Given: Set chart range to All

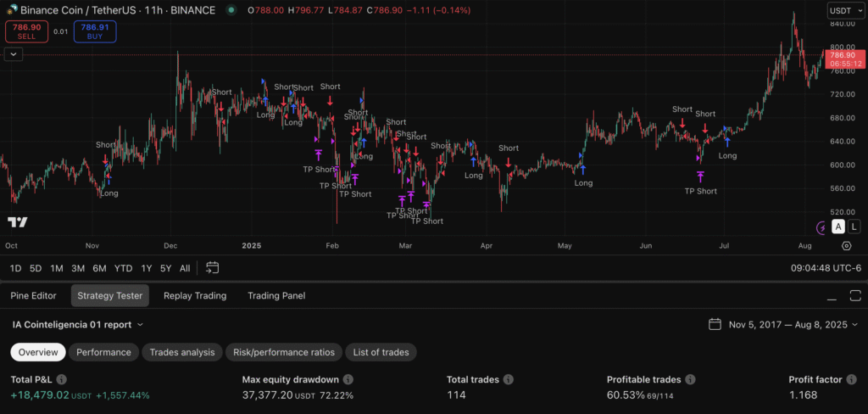Looking at the screenshot, I should point(185,268).
